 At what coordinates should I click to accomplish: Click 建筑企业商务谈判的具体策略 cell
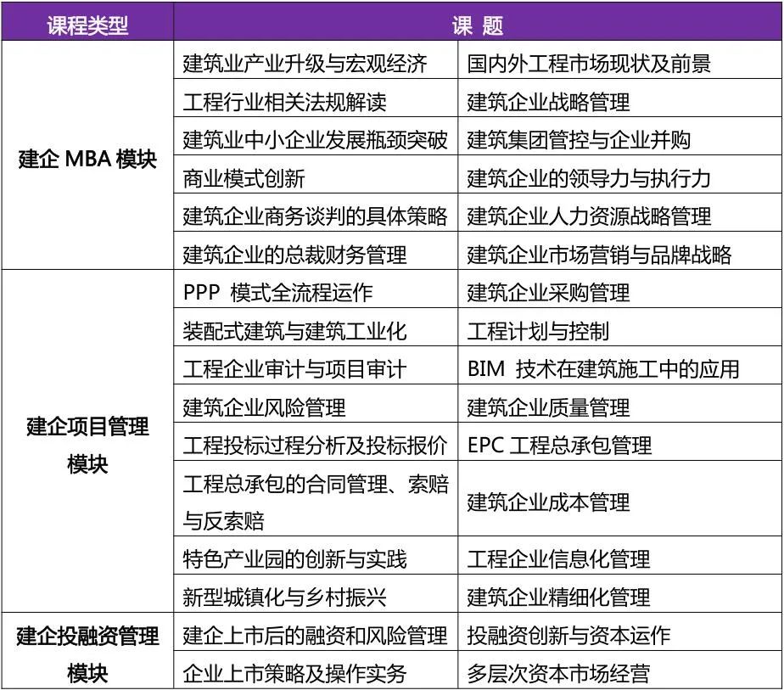click(316, 212)
